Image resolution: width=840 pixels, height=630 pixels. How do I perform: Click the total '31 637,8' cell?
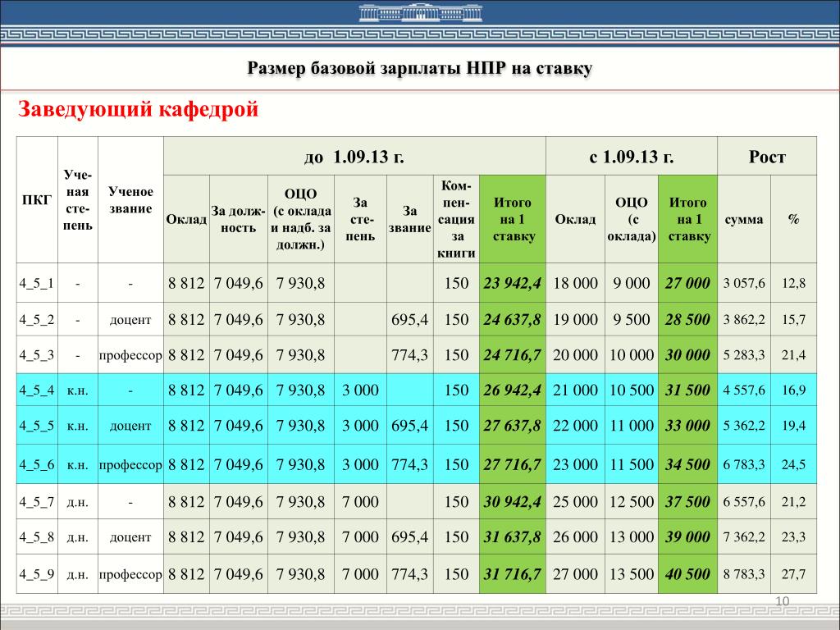(512, 536)
